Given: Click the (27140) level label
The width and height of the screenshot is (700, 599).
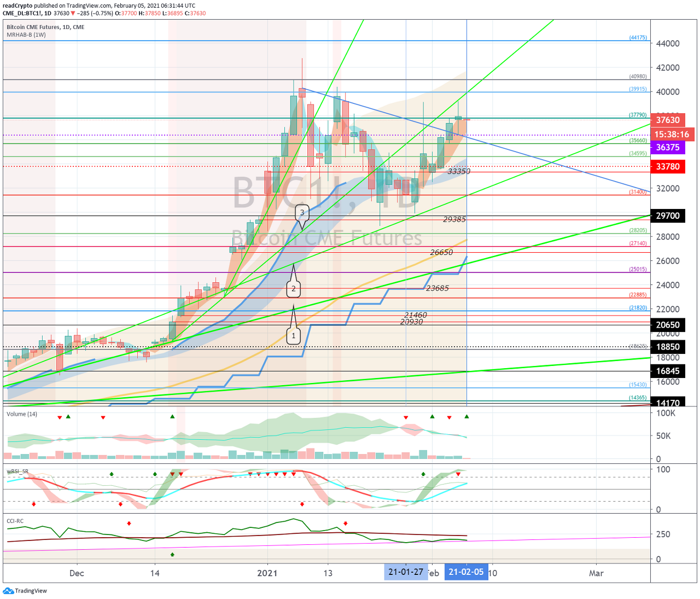Looking at the screenshot, I should pyautogui.click(x=638, y=243).
